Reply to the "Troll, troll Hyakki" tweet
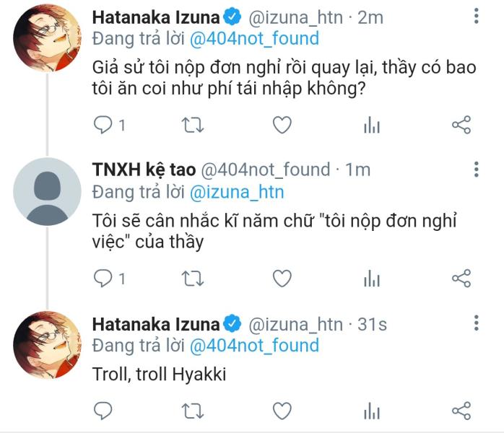 pyautogui.click(x=104, y=411)
